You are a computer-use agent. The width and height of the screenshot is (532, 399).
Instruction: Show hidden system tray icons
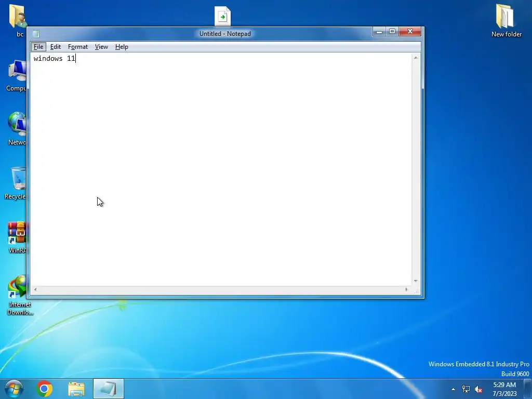click(453, 389)
